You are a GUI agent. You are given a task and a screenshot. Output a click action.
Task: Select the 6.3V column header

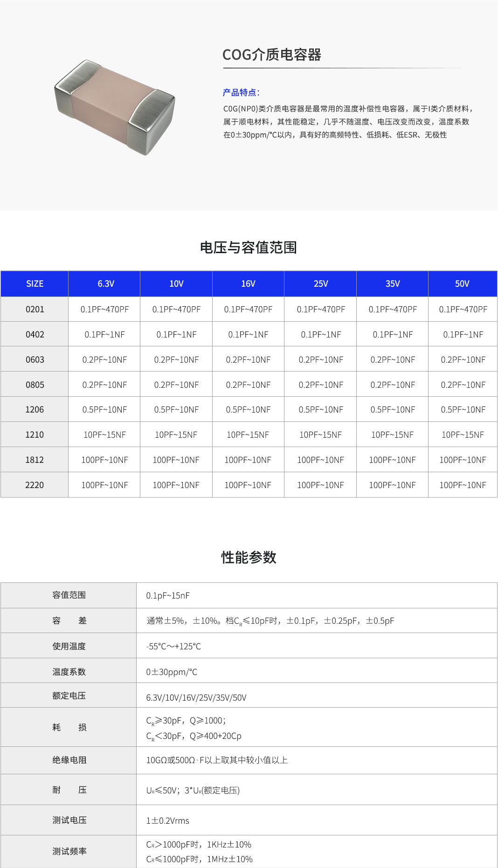(x=106, y=283)
